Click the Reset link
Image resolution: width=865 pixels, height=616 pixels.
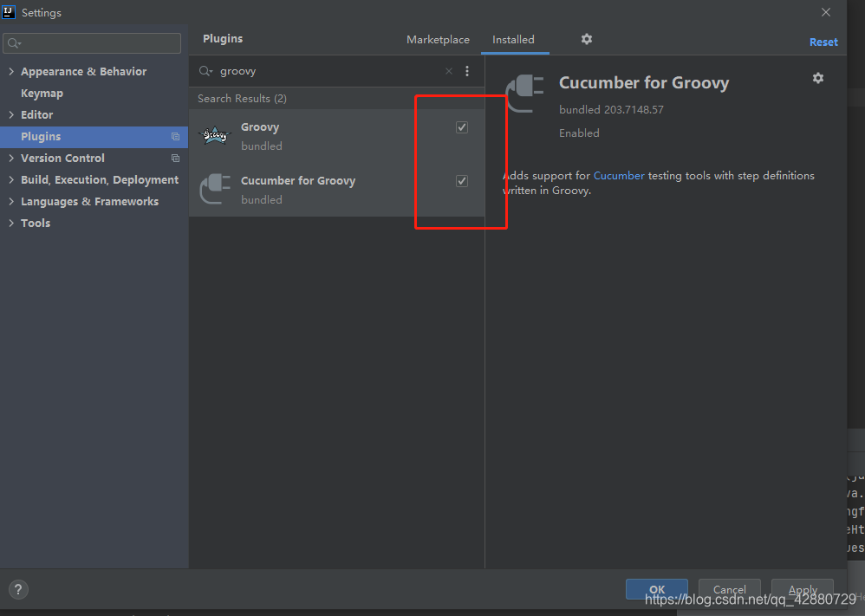(823, 42)
